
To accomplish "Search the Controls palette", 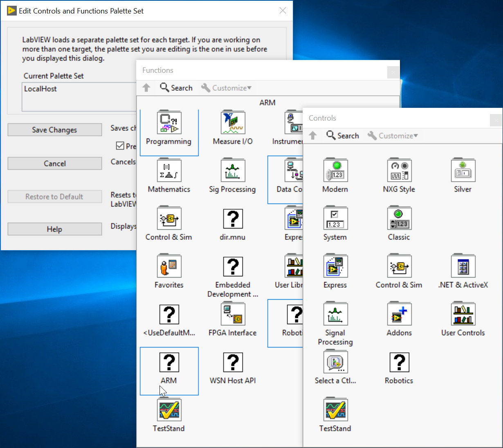I will (x=343, y=136).
